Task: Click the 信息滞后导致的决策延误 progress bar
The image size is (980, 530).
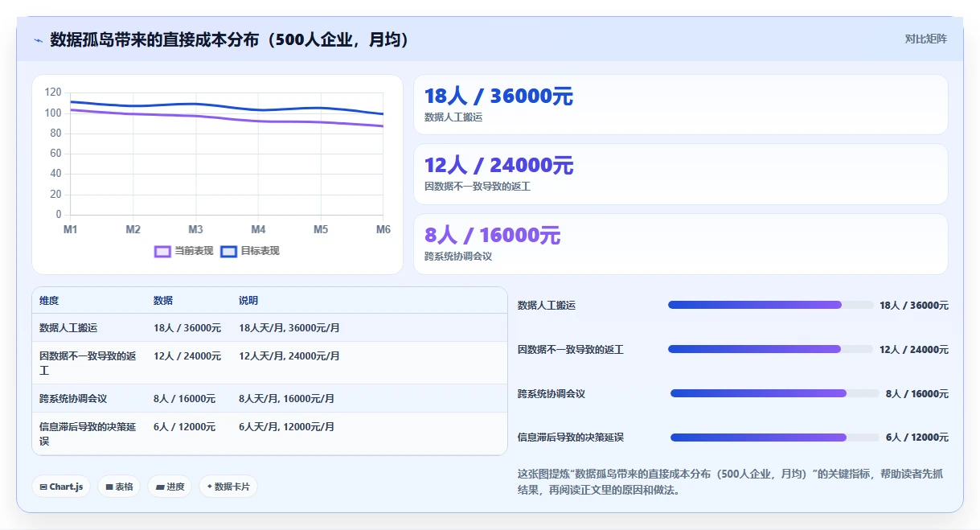Action: tap(775, 438)
